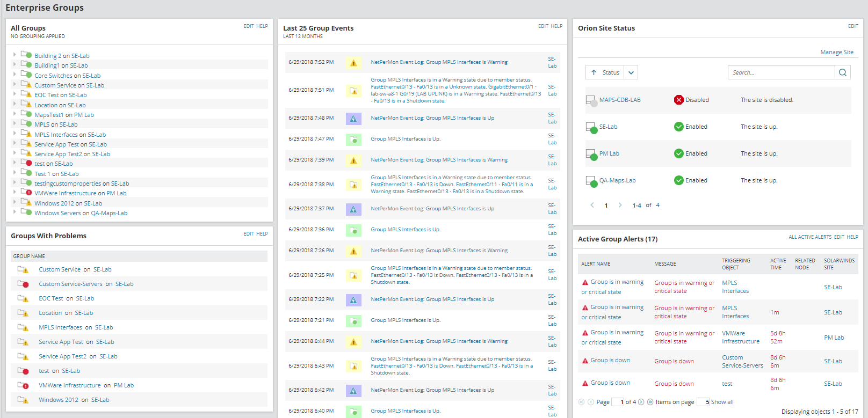Viewport: 868px width, 418px height.
Task: Open HELP in the Groups With Problems panel
Action: click(x=262, y=234)
